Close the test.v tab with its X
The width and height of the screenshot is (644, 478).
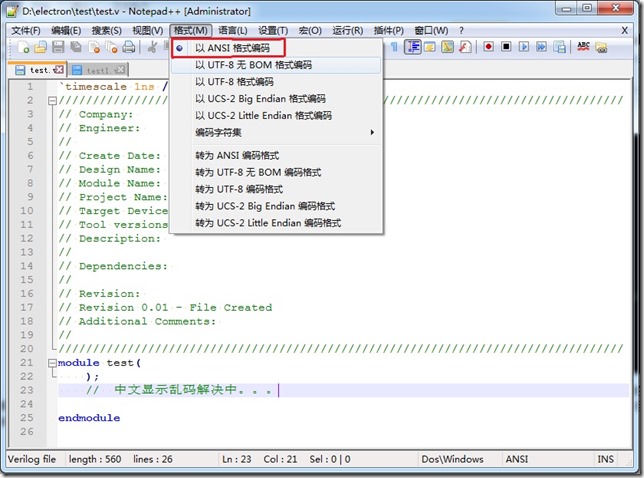pos(58,70)
